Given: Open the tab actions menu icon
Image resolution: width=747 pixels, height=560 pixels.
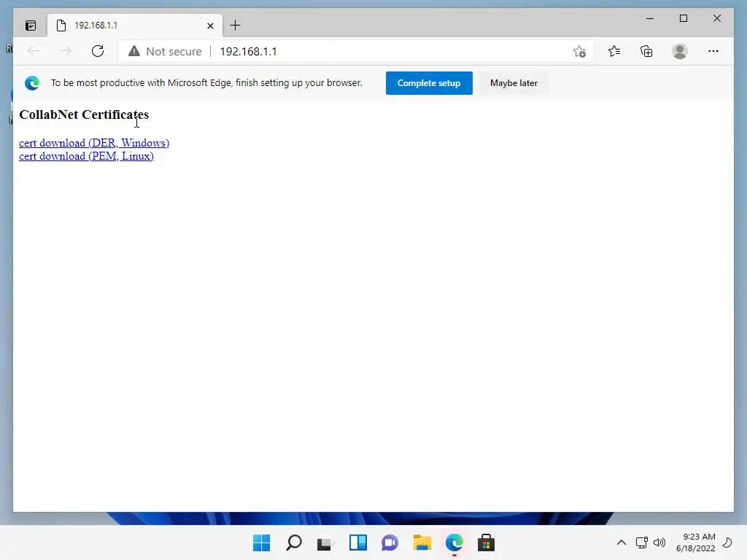Looking at the screenshot, I should [31, 26].
